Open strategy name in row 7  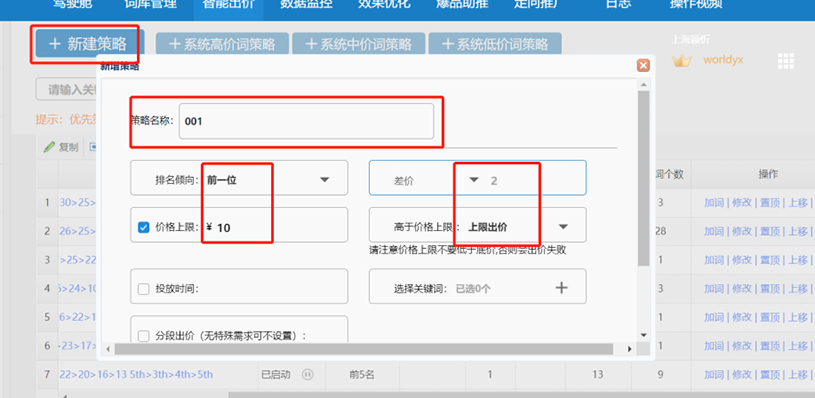(x=136, y=375)
